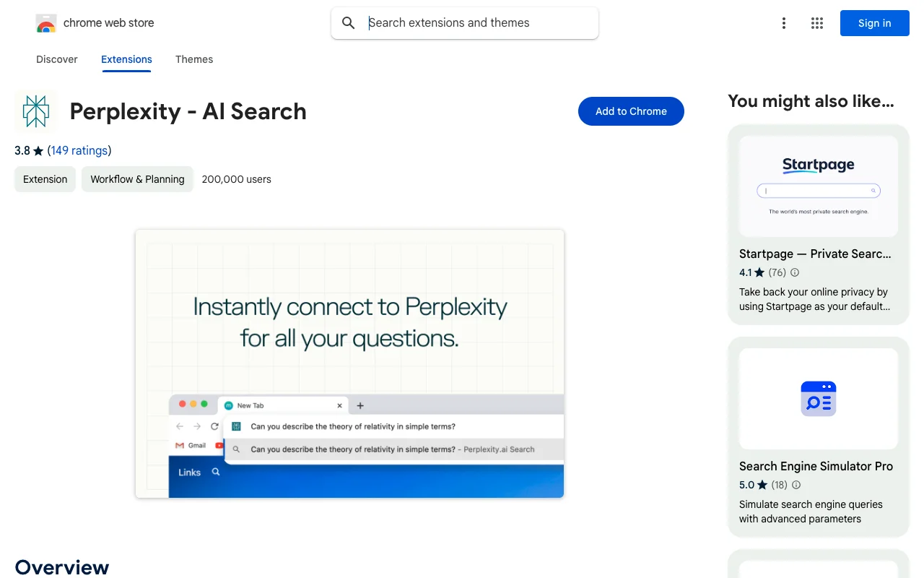Click the info icon next to Startpage rating

pyautogui.click(x=794, y=272)
